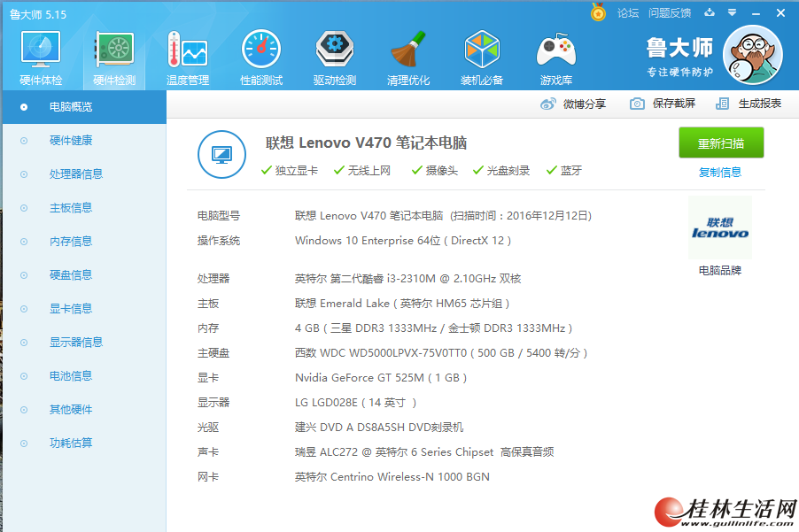
Task: Open 装机必备 (Essential Software) section
Action: (x=481, y=56)
